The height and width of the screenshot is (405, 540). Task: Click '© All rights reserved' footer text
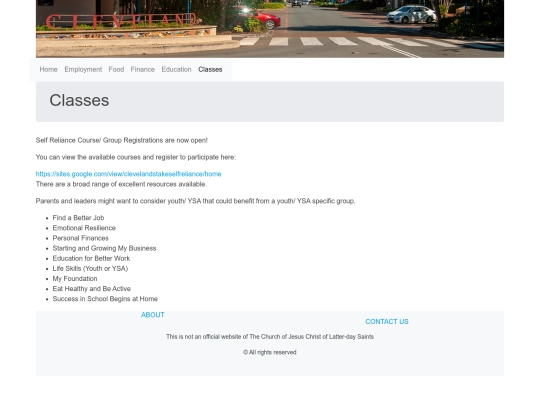click(270, 352)
